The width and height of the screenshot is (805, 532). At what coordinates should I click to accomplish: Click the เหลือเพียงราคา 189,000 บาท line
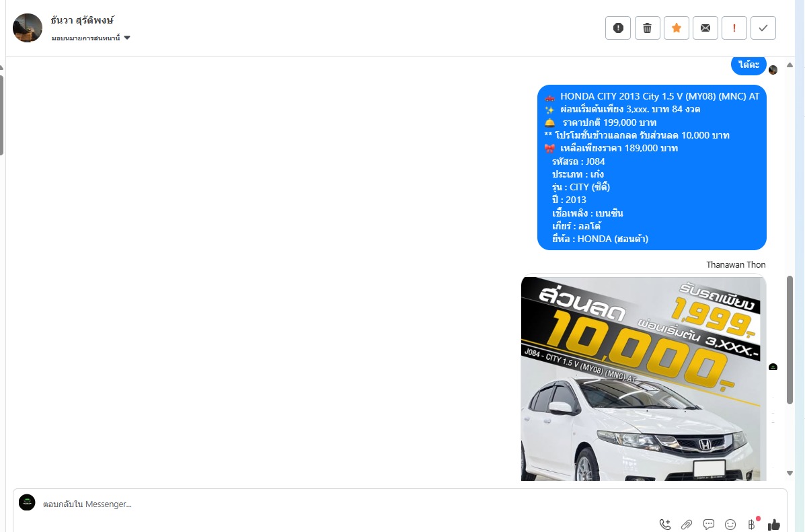point(619,149)
